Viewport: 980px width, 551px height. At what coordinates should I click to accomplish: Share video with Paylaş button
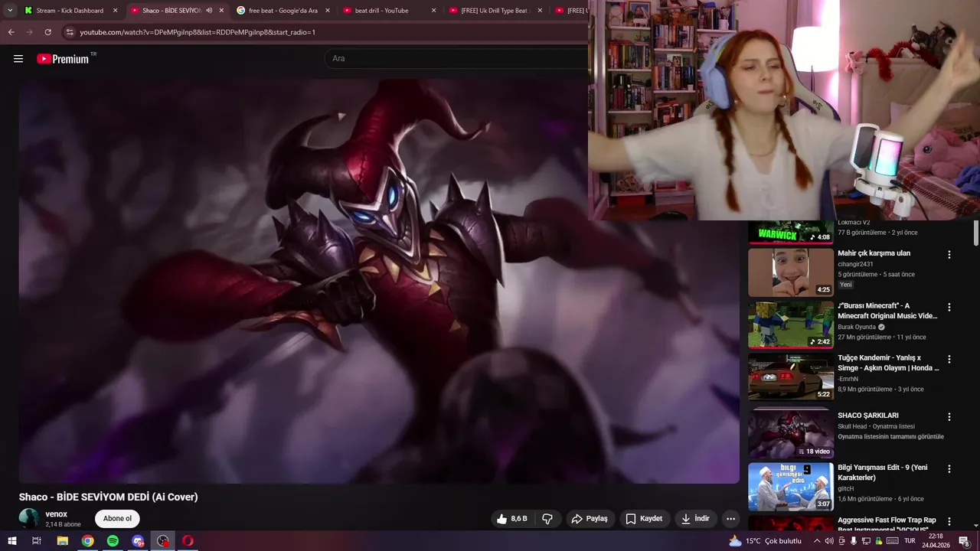pos(590,519)
